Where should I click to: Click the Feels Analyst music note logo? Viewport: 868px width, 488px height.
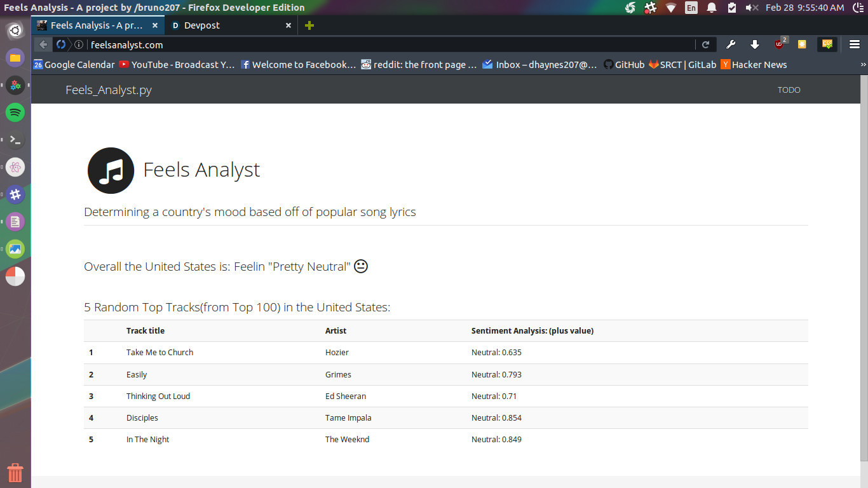[x=111, y=170]
